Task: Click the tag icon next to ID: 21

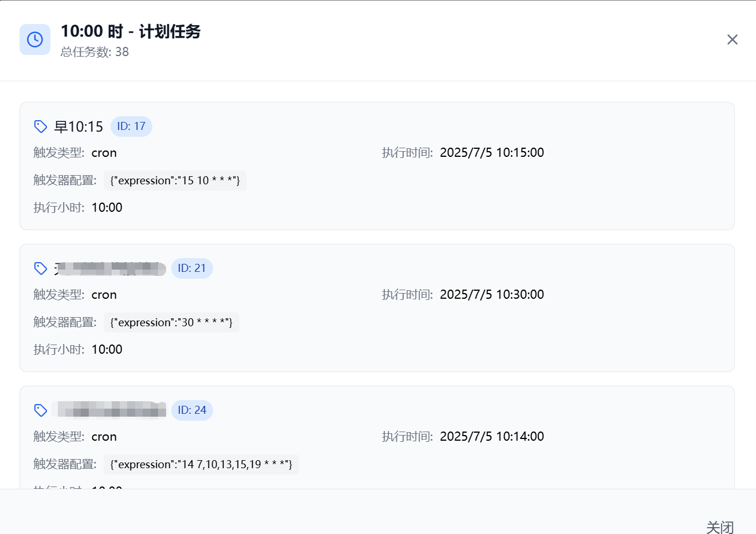Action: [41, 268]
